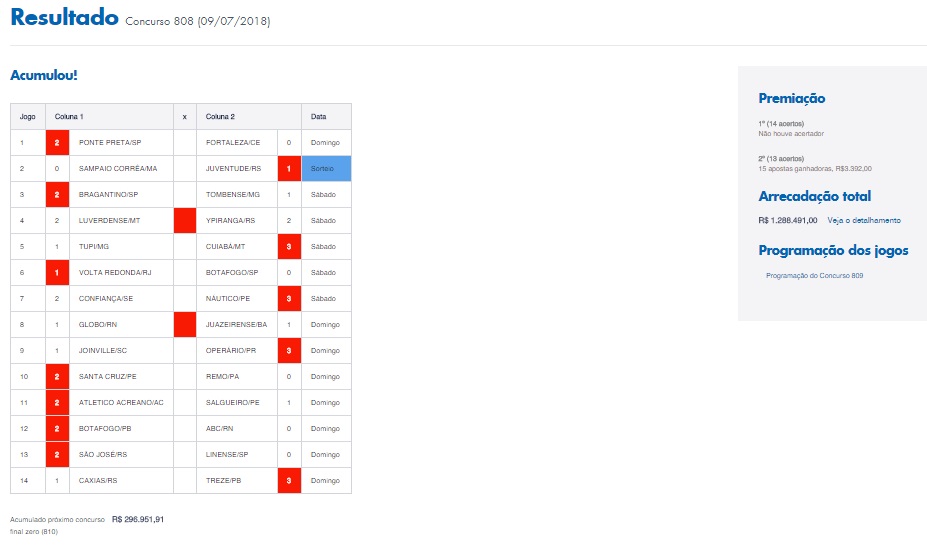927x550 pixels.
Task: Click the 'Resultado' page heading
Action: pyautogui.click(x=64, y=19)
